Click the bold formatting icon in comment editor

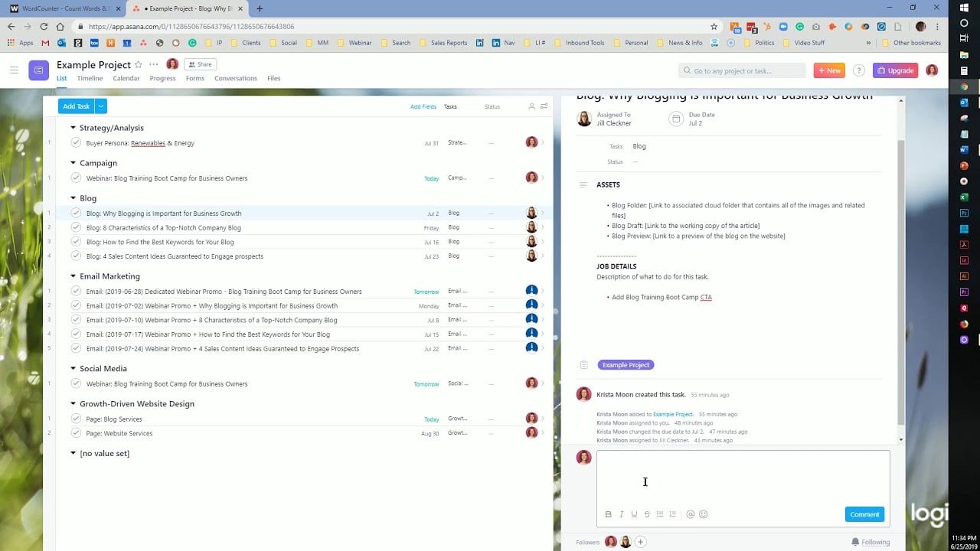[609, 514]
